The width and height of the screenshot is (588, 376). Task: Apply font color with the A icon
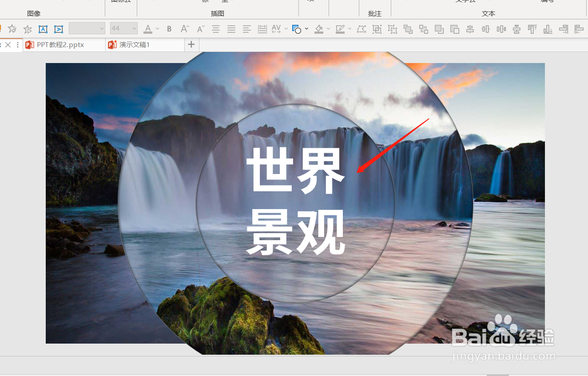[148, 29]
